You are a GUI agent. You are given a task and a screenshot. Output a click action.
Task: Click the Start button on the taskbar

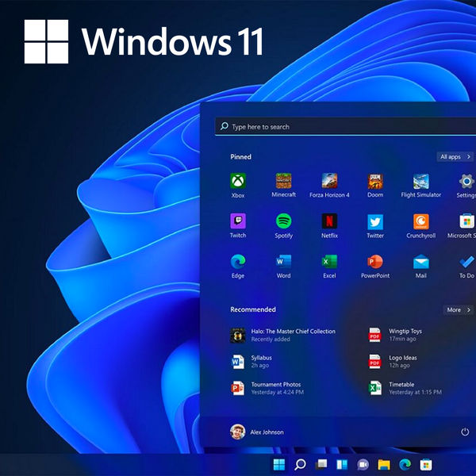point(279,464)
